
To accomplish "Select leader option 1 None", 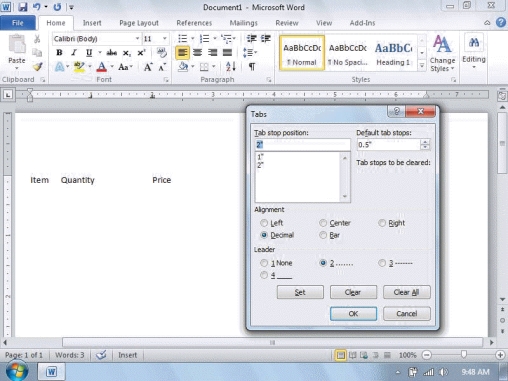I will point(264,263).
